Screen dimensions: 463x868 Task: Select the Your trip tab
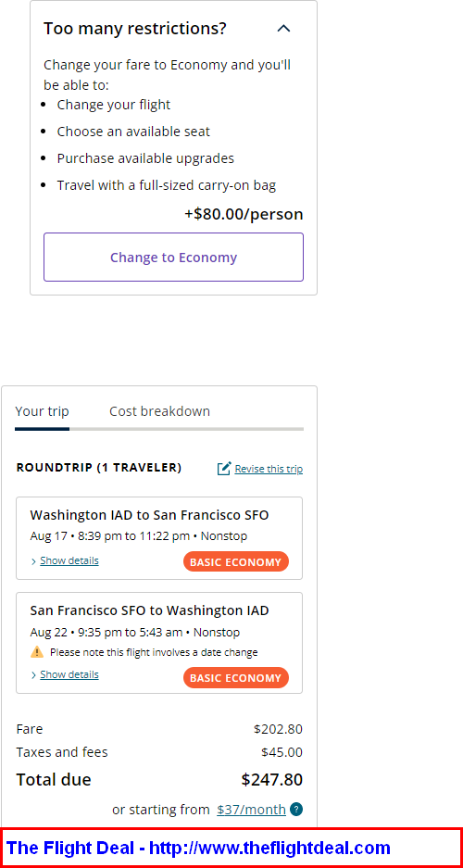[42, 411]
